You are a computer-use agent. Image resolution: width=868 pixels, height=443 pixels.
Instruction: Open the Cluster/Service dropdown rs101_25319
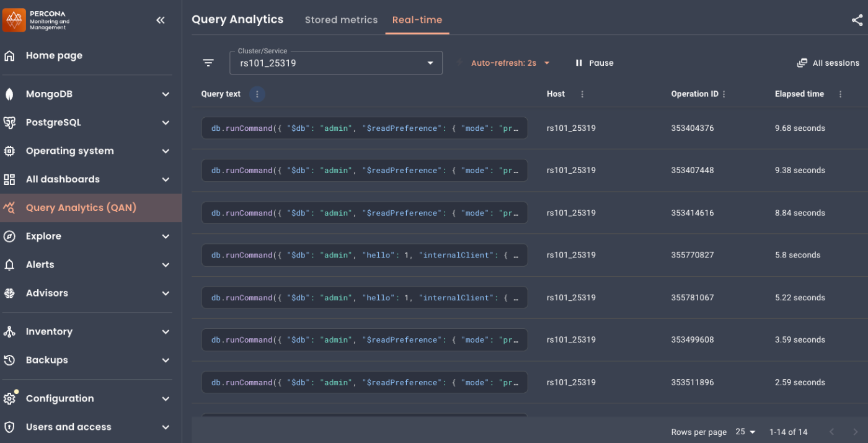(x=335, y=63)
